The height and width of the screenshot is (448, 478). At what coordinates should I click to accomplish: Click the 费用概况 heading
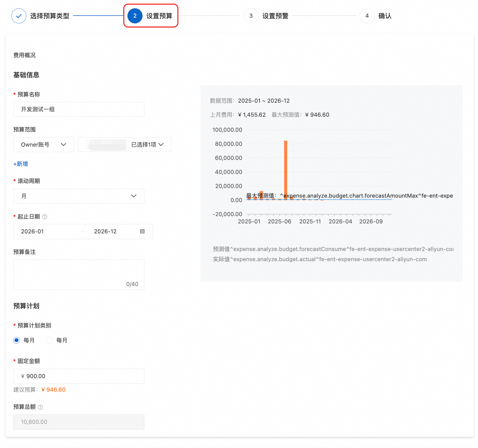click(x=24, y=55)
